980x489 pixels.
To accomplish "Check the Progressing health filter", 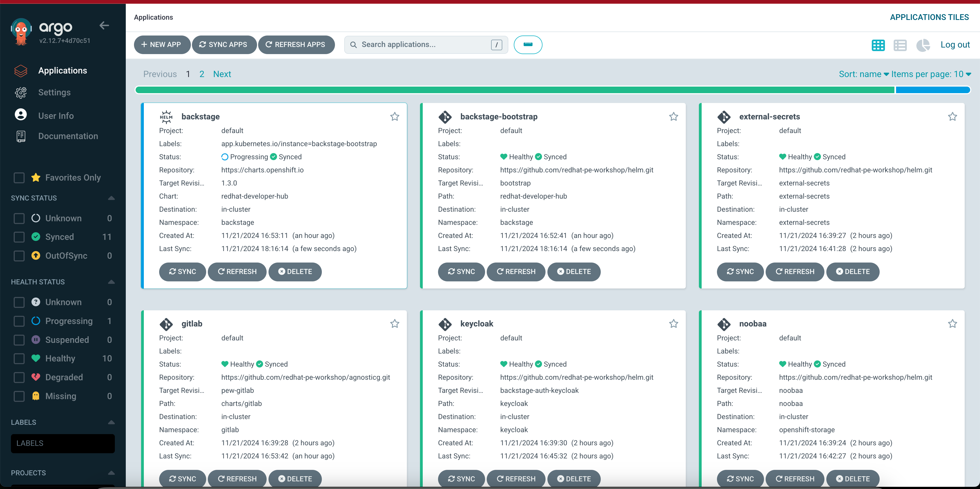I will point(19,322).
